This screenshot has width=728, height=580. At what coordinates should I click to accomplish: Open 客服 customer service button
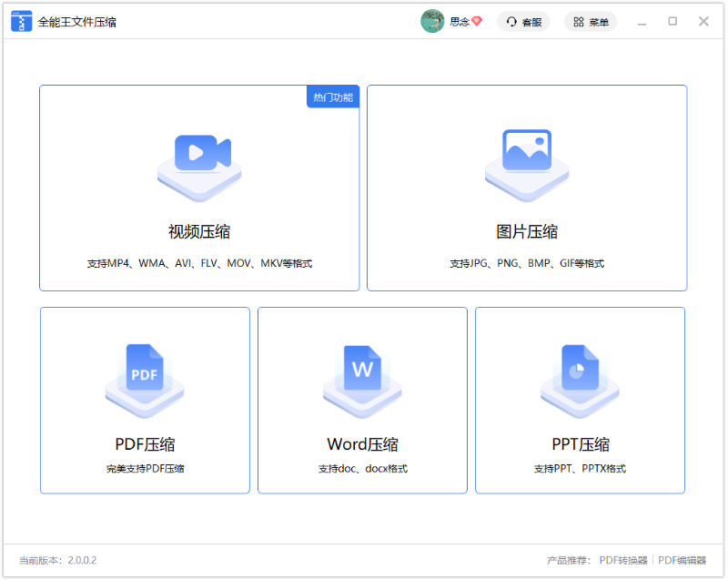[x=523, y=21]
